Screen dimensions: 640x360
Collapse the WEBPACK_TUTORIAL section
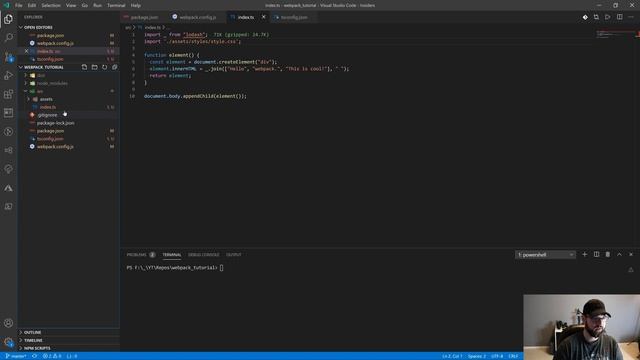point(21,67)
